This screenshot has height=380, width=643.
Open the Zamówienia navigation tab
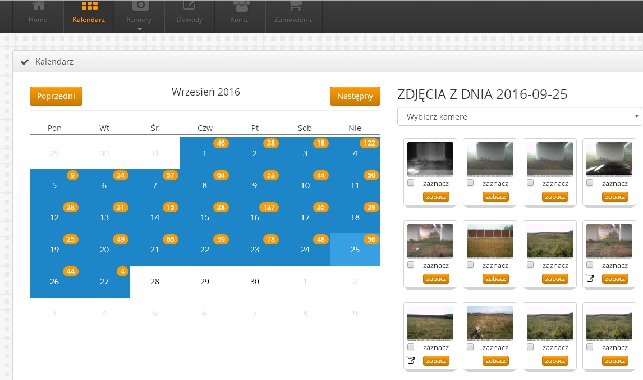click(x=294, y=16)
